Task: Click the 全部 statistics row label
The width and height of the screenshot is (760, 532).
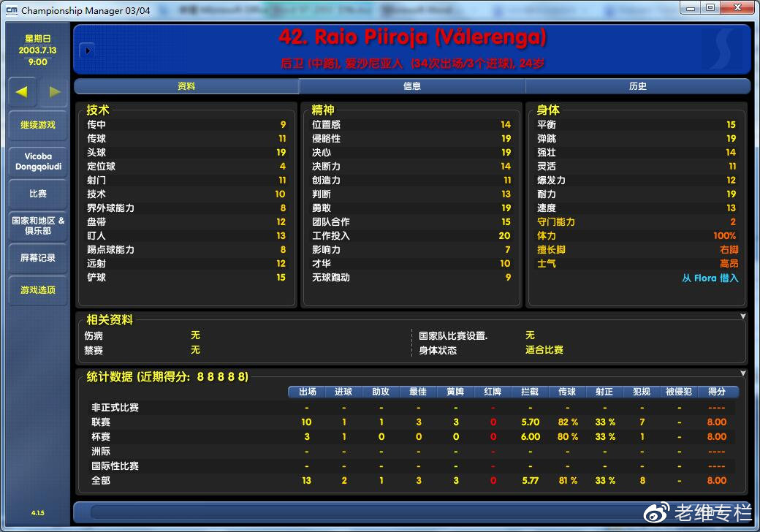Action: coord(101,481)
